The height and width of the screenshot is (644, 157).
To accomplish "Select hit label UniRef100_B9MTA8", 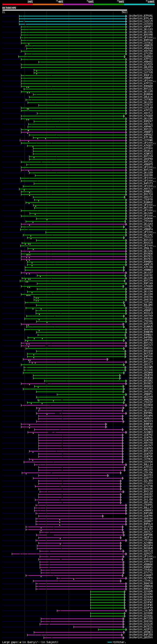I will click(x=141, y=40).
